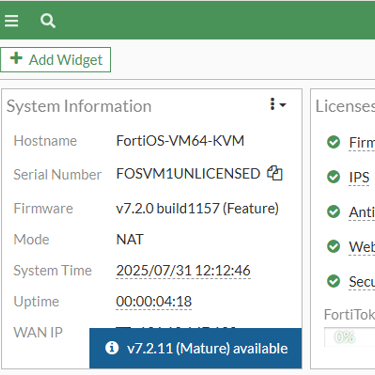Copy serial number with clipboard icon
The height and width of the screenshot is (375, 375).
pos(275,173)
